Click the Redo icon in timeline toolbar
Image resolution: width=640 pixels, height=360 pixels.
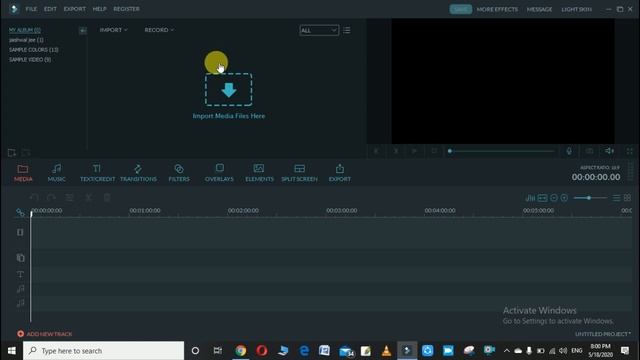[51, 198]
